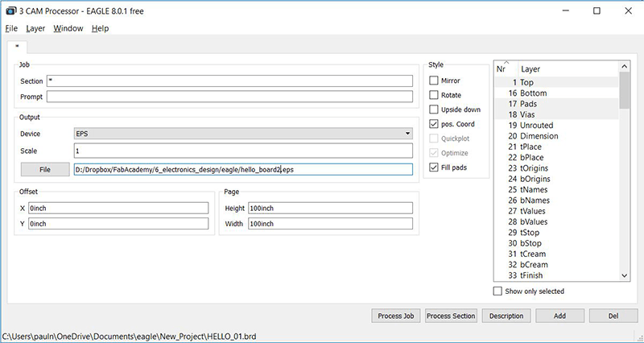The height and width of the screenshot is (343, 644).
Task: Click scroll down arrow of layer list
Action: 625,276
